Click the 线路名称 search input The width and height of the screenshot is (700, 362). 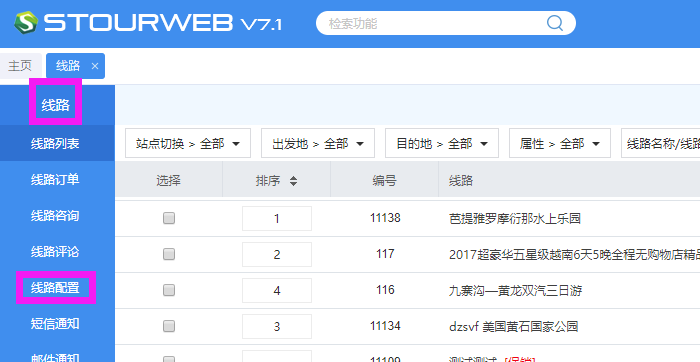click(661, 143)
